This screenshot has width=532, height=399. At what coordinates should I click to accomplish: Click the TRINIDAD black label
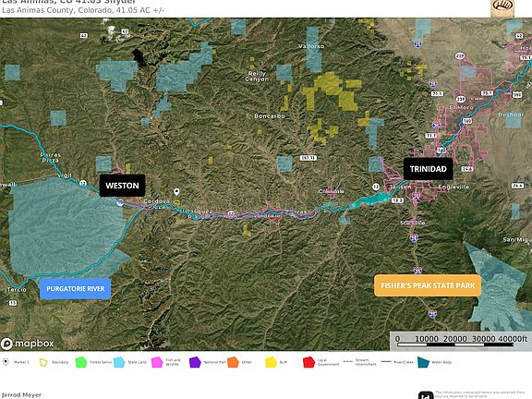(x=429, y=169)
